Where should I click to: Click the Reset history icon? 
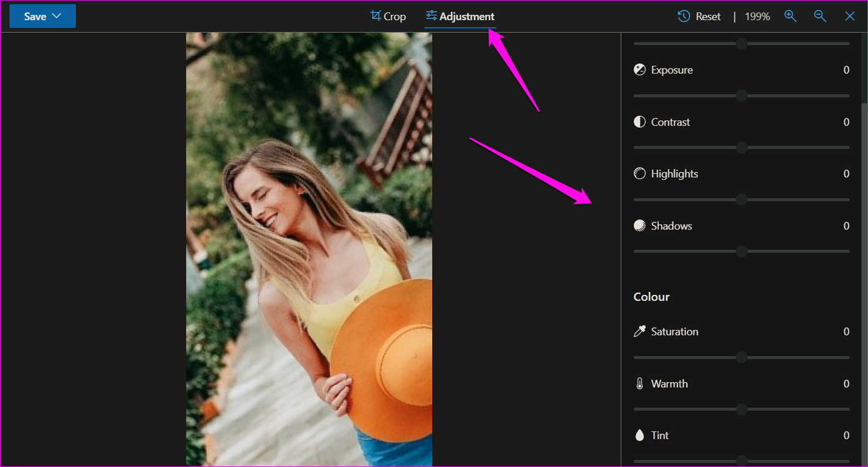[x=684, y=16]
